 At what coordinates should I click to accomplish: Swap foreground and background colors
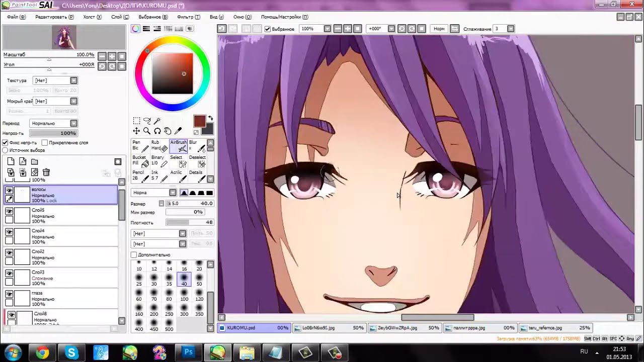pos(210,118)
